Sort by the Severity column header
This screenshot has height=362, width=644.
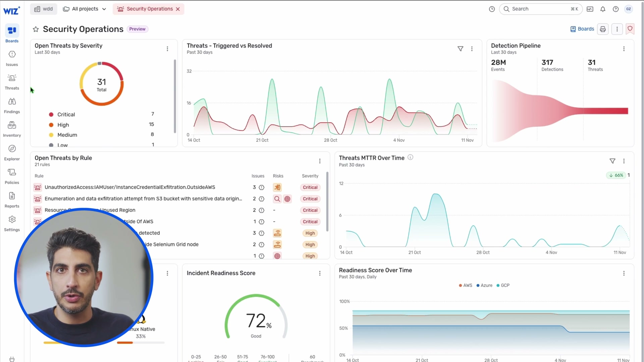pyautogui.click(x=310, y=176)
